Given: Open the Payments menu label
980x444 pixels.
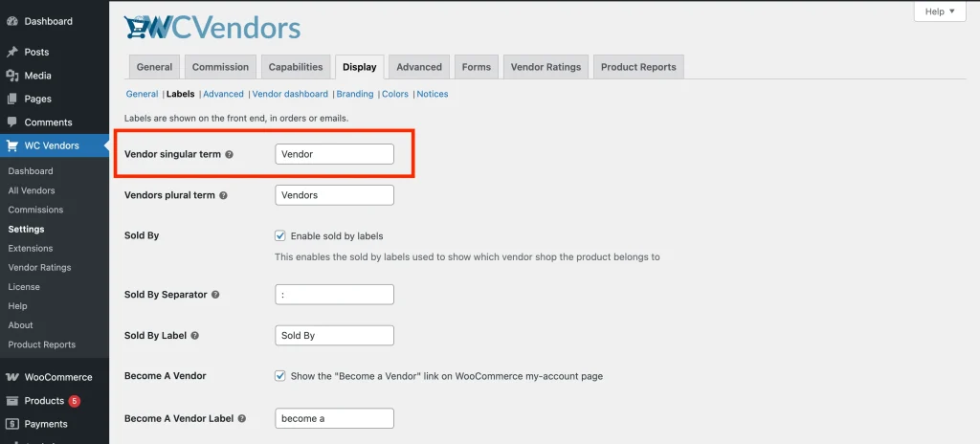Looking at the screenshot, I should [46, 424].
